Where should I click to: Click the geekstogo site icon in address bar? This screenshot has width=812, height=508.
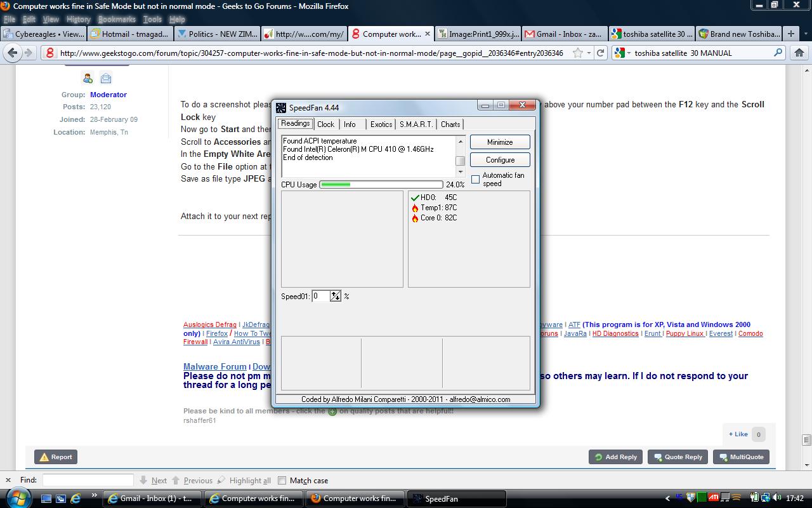(49, 53)
